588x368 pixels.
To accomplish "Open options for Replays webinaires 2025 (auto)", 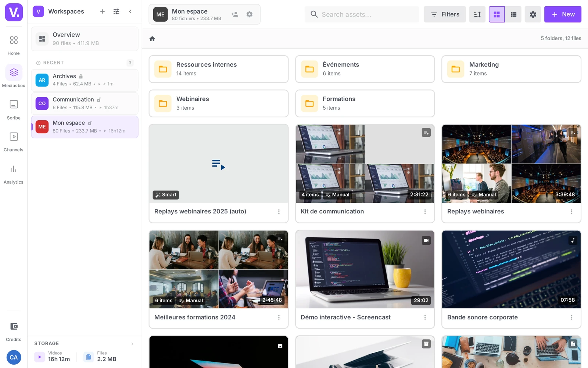I will click(279, 212).
